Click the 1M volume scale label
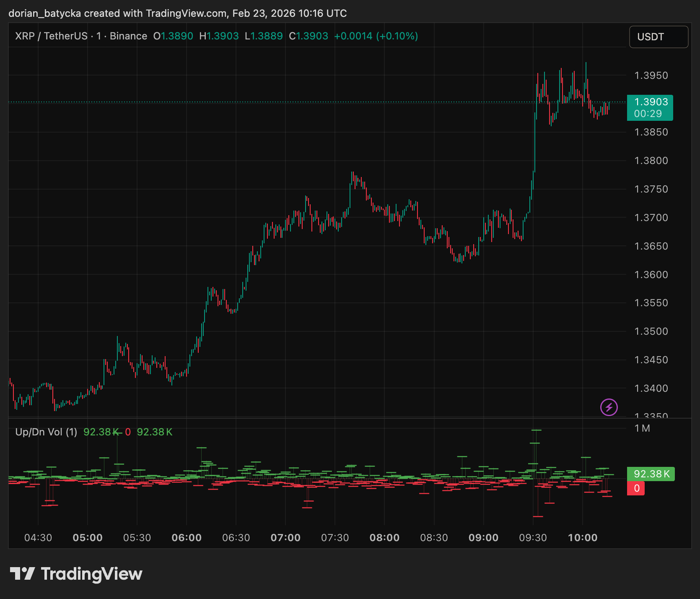Screen dimensions: 700x599 click(643, 428)
